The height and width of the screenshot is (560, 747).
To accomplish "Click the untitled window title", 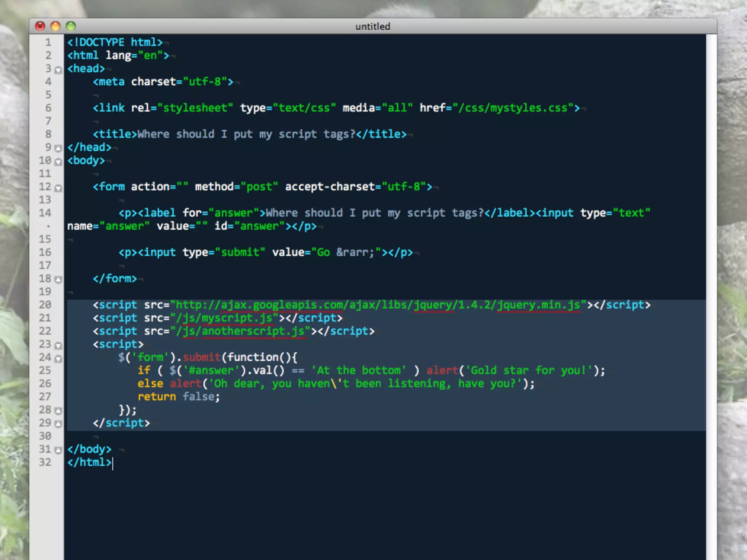I will (373, 26).
